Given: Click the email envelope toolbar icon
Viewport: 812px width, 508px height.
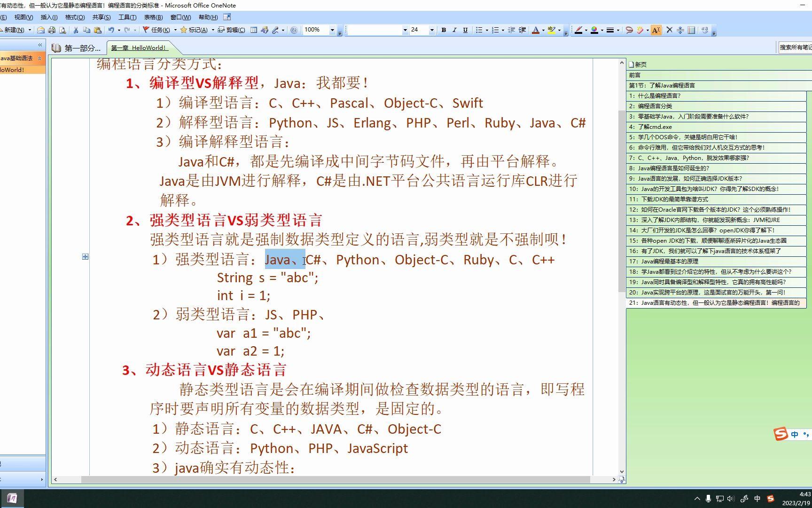Looking at the screenshot, I should (x=41, y=30).
